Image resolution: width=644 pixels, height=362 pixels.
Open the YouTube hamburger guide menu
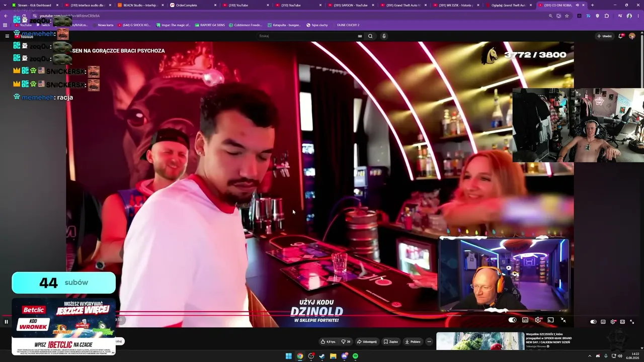click(x=7, y=36)
